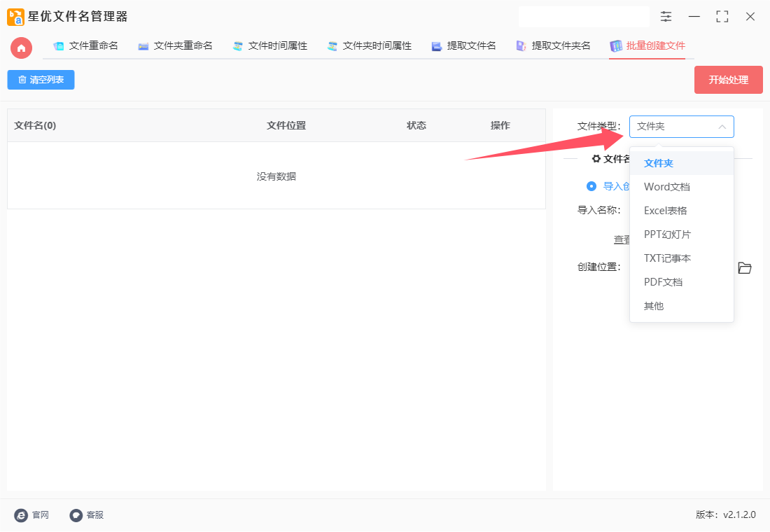Open the 文件时间属性 tab
This screenshot has width=770, height=532.
point(269,45)
